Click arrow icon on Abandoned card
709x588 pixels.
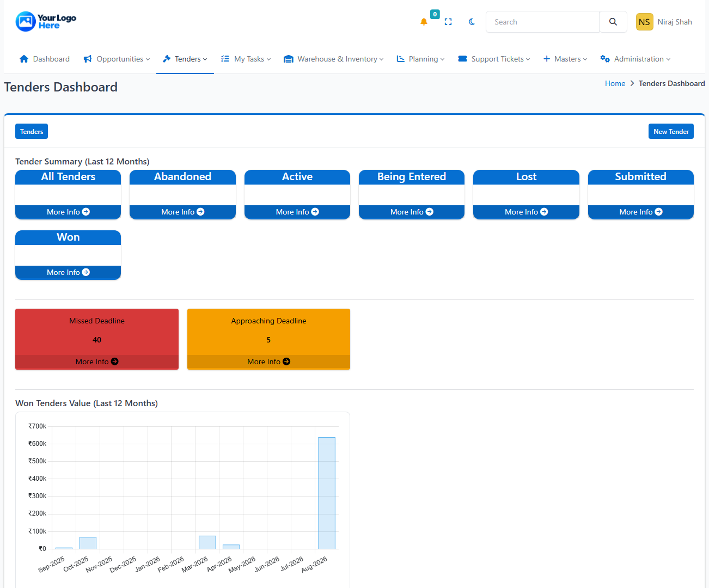[200, 212]
